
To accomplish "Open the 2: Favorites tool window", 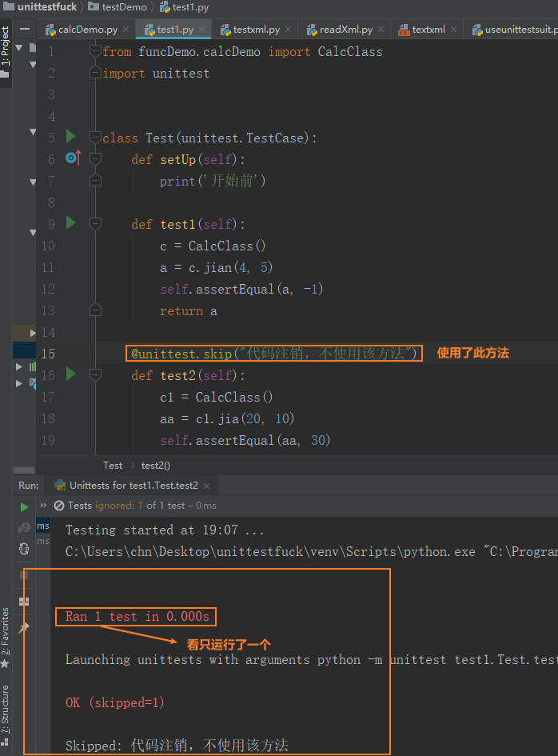I will click(6, 638).
